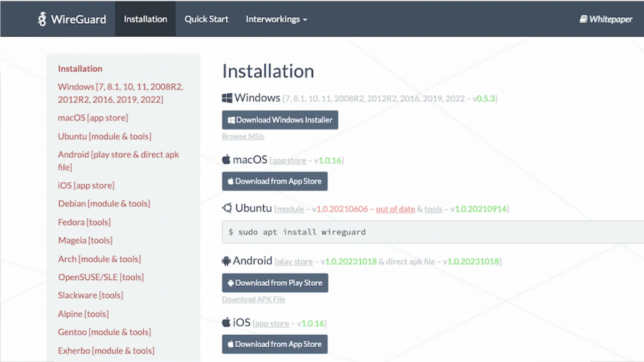Viewport: 644px width, 362px height.
Task: Open the Fedora tools sidebar link
Action: click(x=84, y=222)
